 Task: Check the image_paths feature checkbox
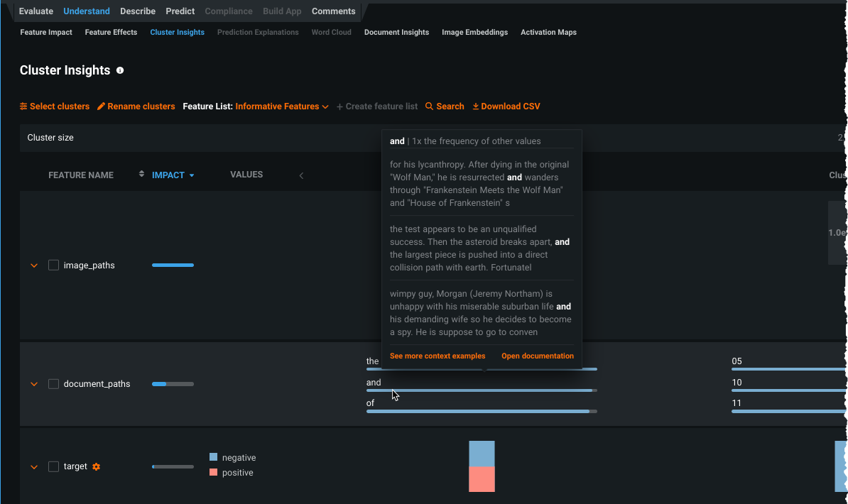(53, 265)
